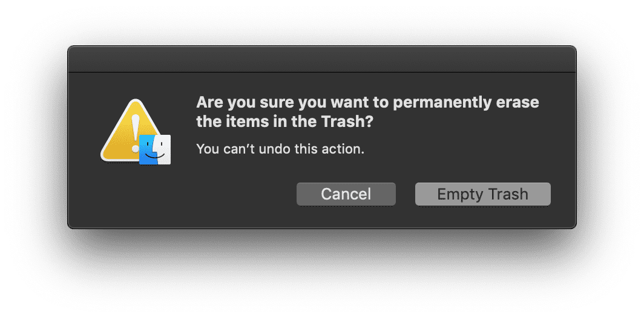Image resolution: width=644 pixels, height=318 pixels.
Task: Click the dialog's empty title bar
Action: pos(321,59)
